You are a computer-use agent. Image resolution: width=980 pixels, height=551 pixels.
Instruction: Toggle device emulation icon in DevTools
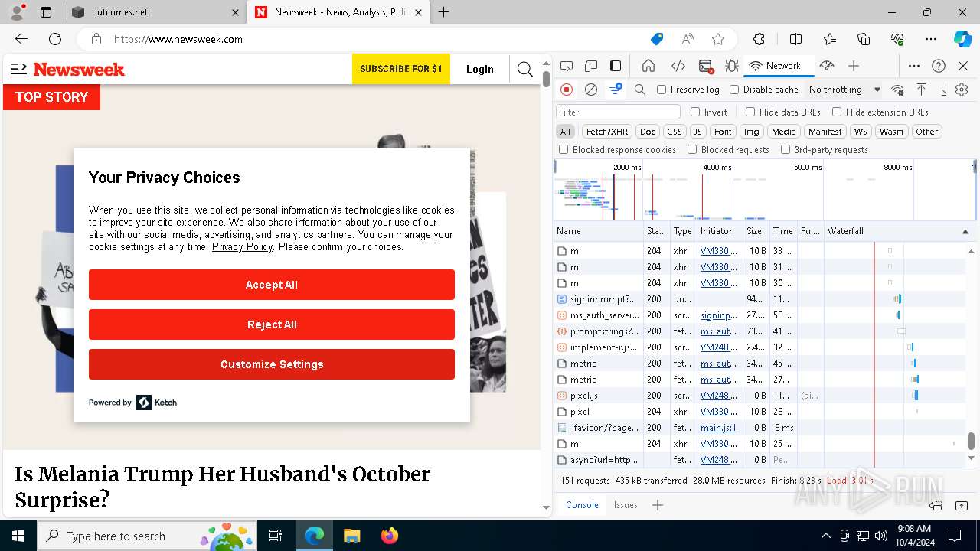(591, 66)
